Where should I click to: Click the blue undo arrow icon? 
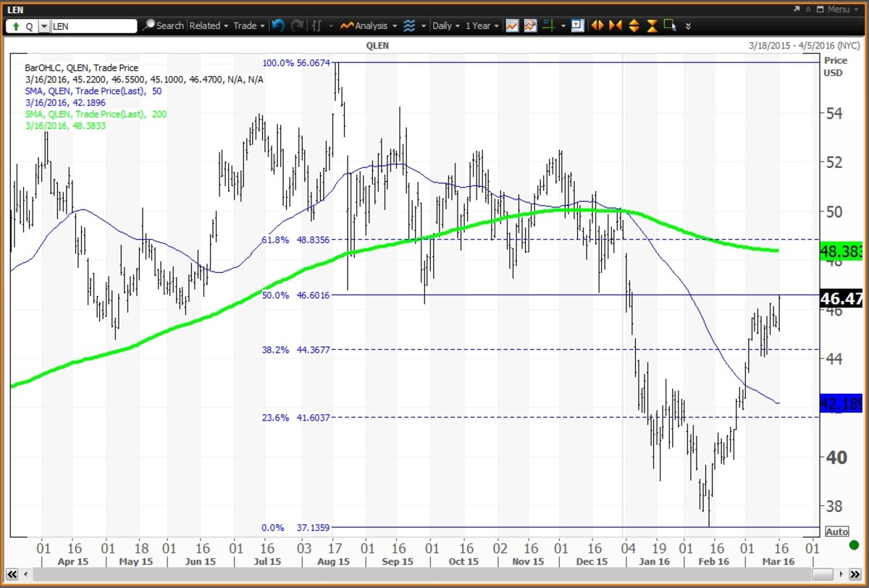pos(278,25)
